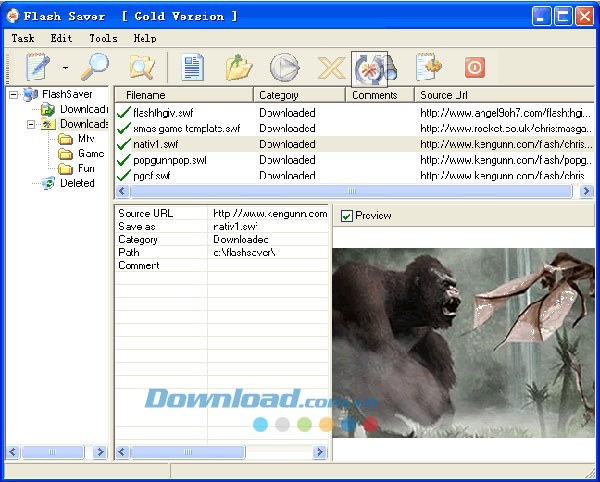Click the blue document properties icon

click(192, 67)
